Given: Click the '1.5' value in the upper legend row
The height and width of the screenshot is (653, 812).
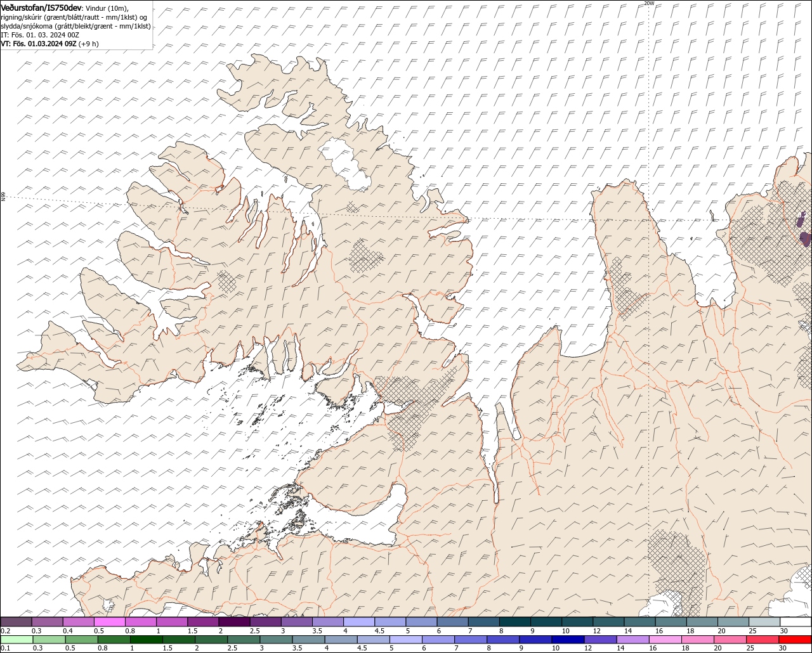Looking at the screenshot, I should click(193, 631).
